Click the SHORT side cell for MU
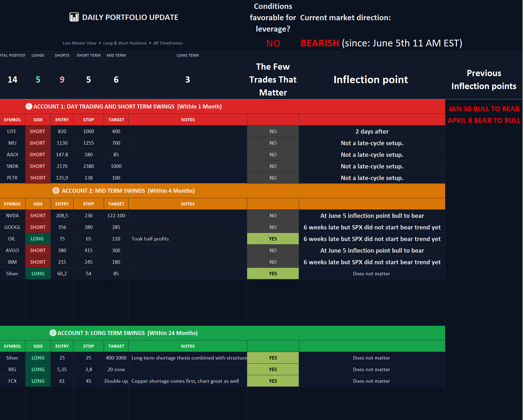Viewport: 524px width, 420px height. click(38, 143)
